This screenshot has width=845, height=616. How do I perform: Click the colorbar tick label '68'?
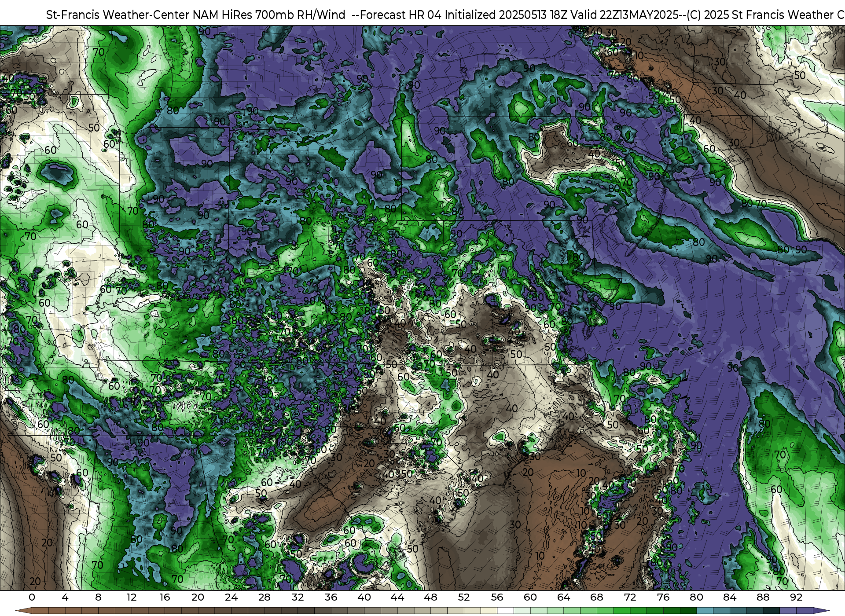[597, 597]
